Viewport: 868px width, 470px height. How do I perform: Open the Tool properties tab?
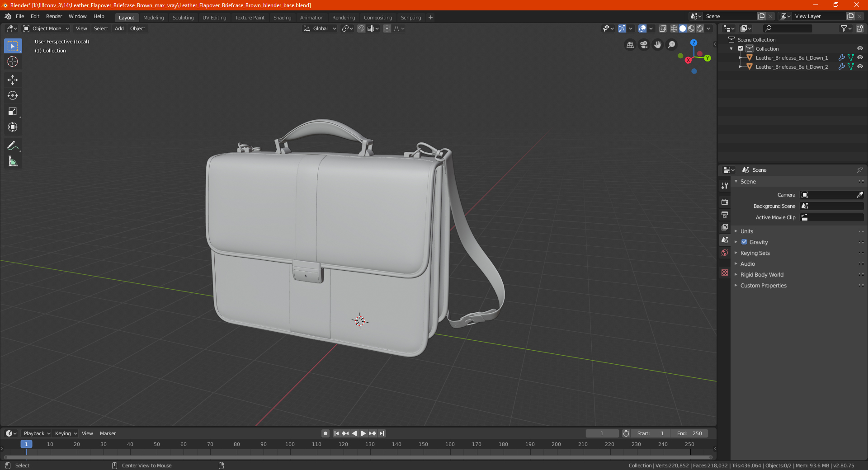(725, 186)
